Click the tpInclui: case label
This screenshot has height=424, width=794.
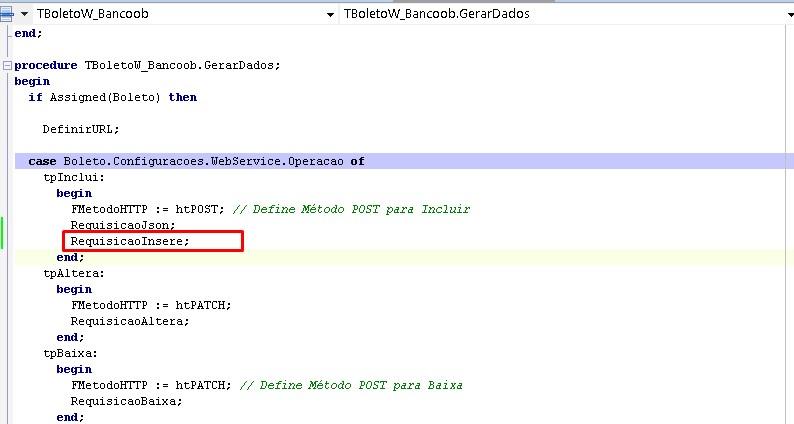[74, 177]
